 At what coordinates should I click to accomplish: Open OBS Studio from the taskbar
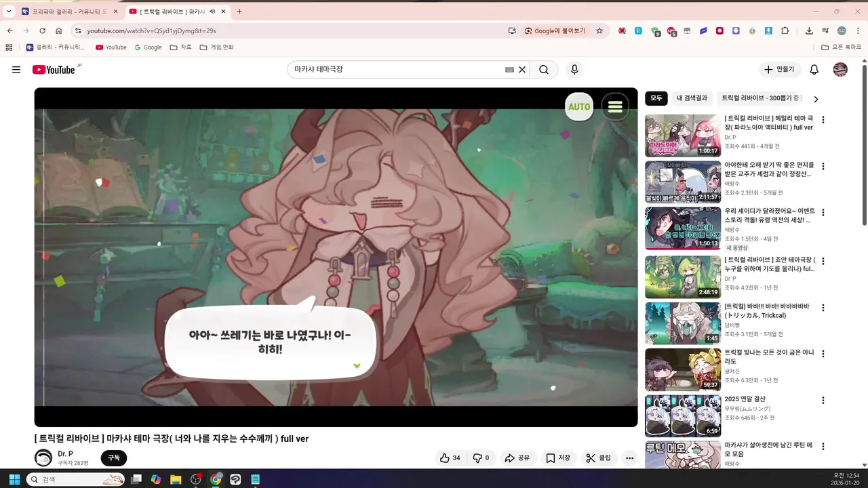(196, 479)
